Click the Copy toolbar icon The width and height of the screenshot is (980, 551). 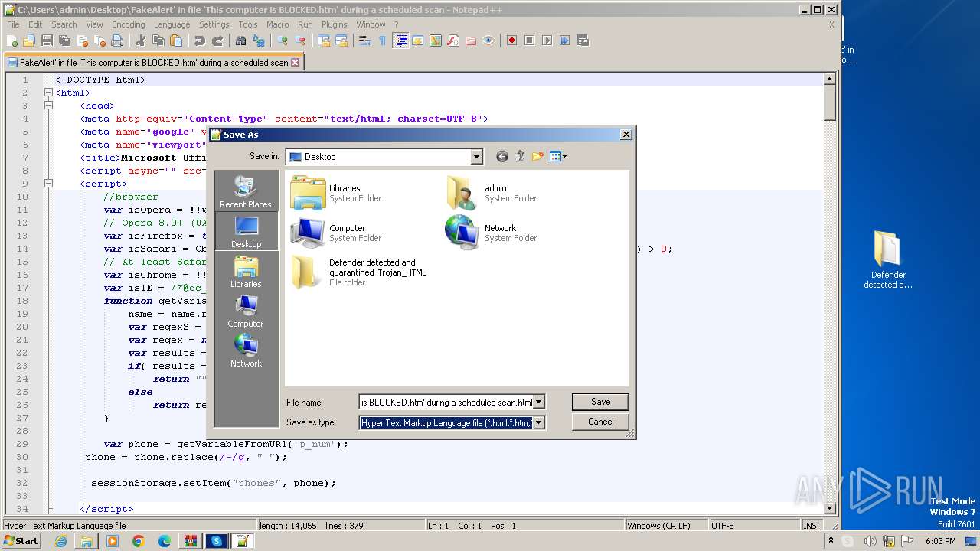pos(158,41)
